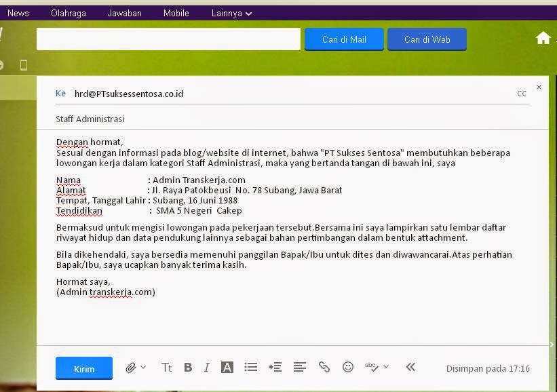The height and width of the screenshot is (392, 557).
Task: Open the emoticon smiley picker
Action: tap(348, 367)
